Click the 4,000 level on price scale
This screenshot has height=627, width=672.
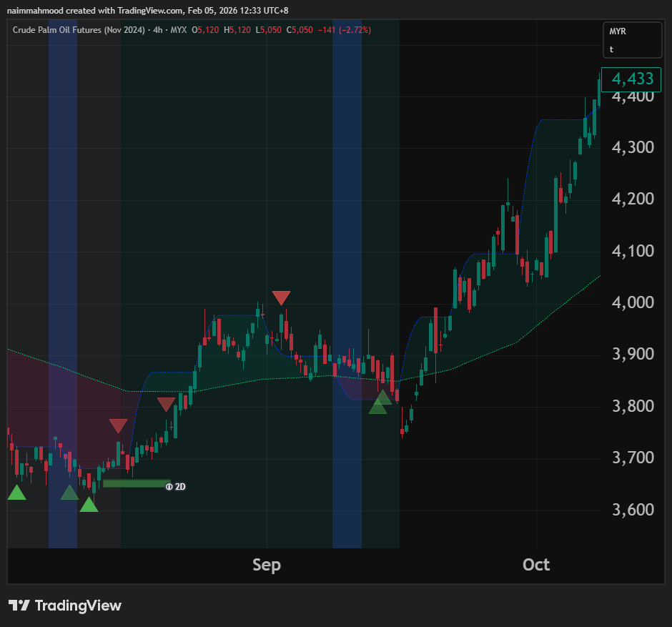(633, 302)
